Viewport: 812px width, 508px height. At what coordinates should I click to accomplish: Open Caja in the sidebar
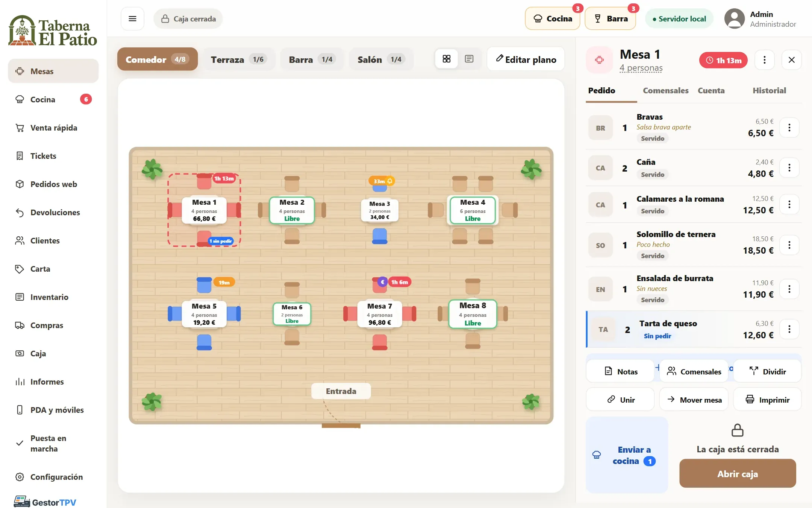[53, 353]
